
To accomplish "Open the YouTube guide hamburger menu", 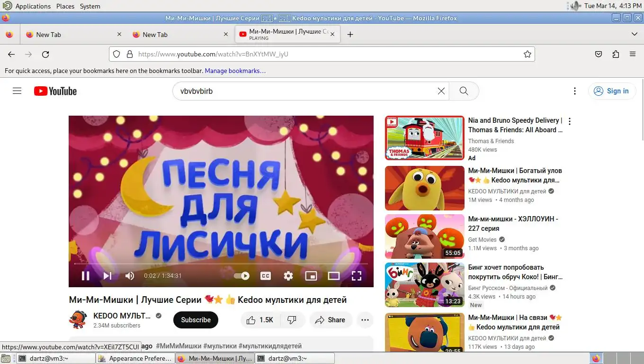I will click(x=17, y=91).
